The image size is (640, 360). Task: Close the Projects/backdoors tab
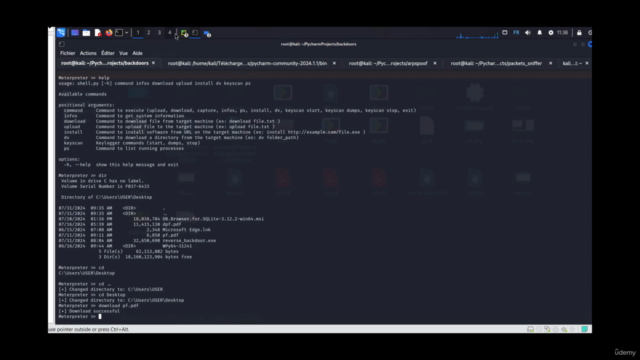point(153,63)
